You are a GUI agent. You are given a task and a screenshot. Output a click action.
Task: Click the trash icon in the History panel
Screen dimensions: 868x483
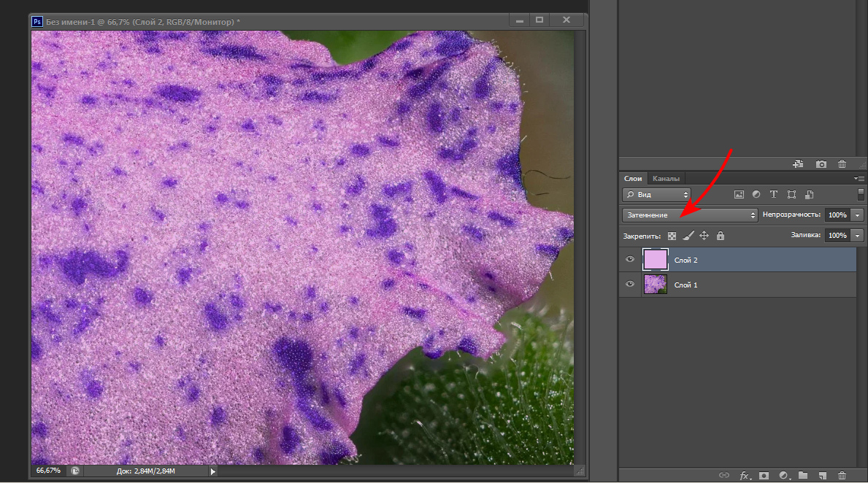tap(842, 163)
